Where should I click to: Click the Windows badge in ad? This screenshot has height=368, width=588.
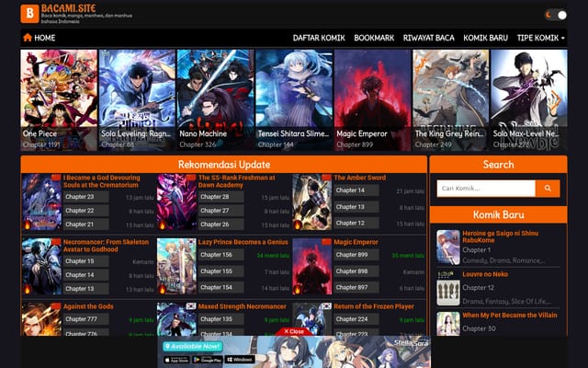(x=240, y=360)
